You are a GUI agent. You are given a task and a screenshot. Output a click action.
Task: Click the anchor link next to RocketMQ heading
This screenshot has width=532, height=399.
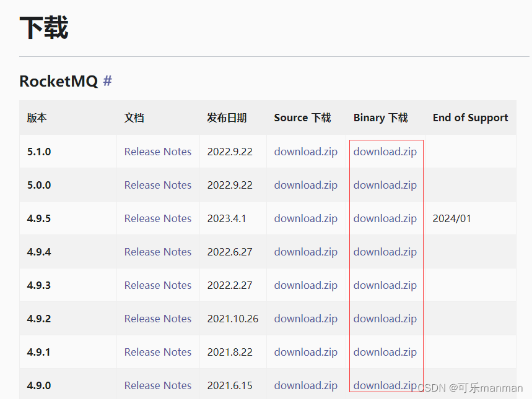click(x=108, y=81)
